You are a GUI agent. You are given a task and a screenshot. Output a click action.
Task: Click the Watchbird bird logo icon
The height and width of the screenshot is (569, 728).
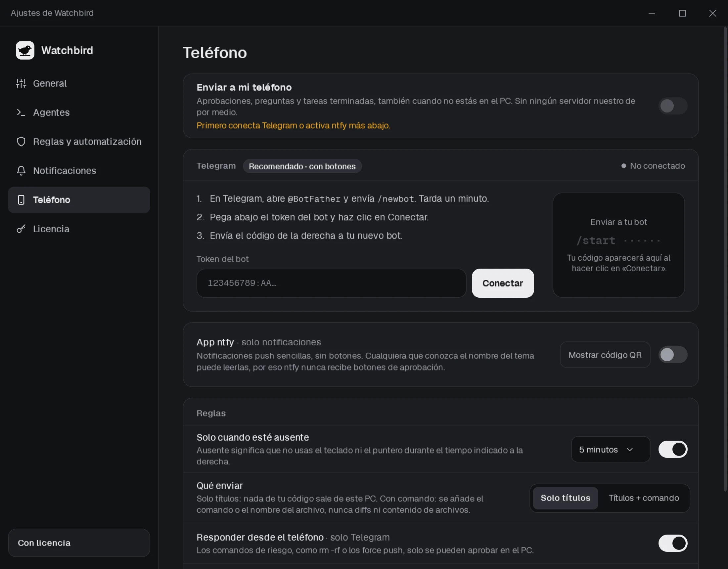25,50
